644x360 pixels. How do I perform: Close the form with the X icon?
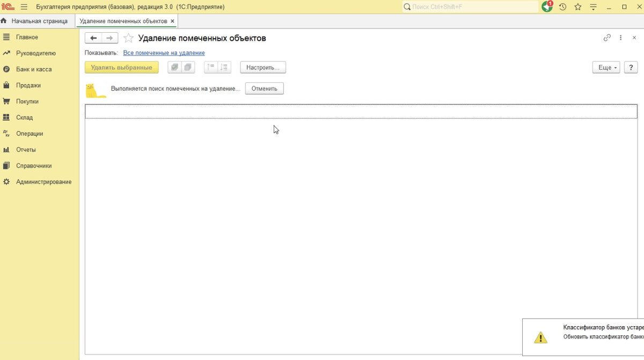635,38
